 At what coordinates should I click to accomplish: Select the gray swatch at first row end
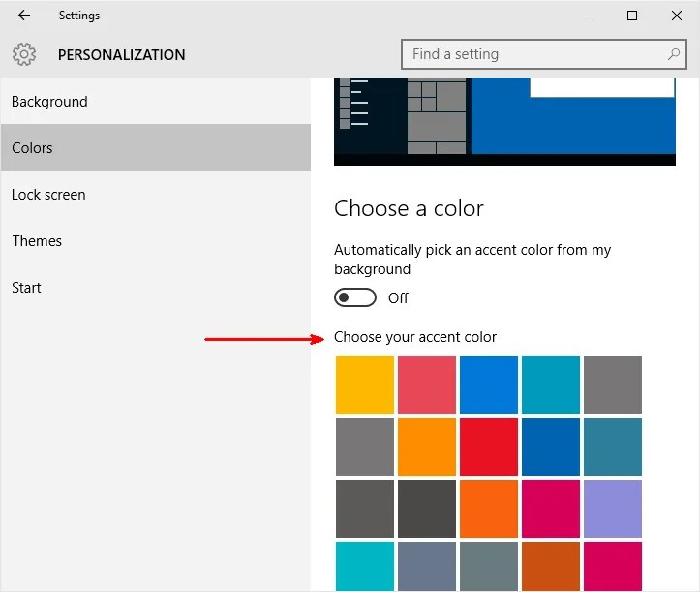coord(613,385)
